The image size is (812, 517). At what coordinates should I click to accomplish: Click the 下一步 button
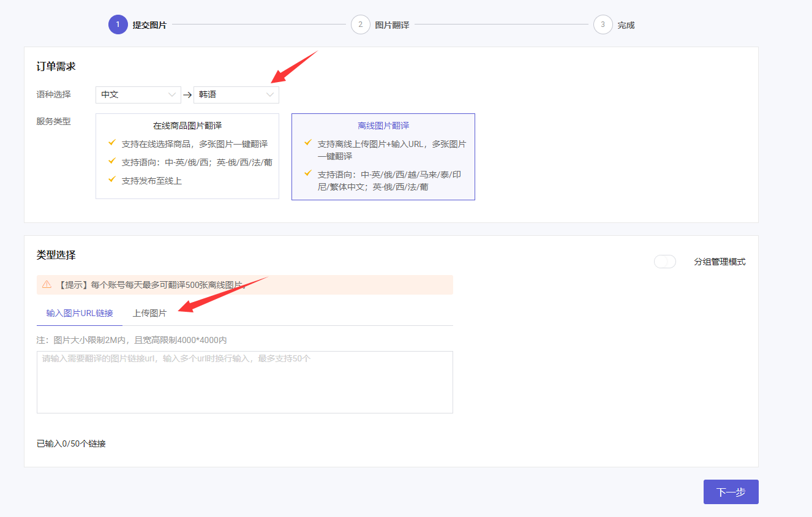pos(731,492)
